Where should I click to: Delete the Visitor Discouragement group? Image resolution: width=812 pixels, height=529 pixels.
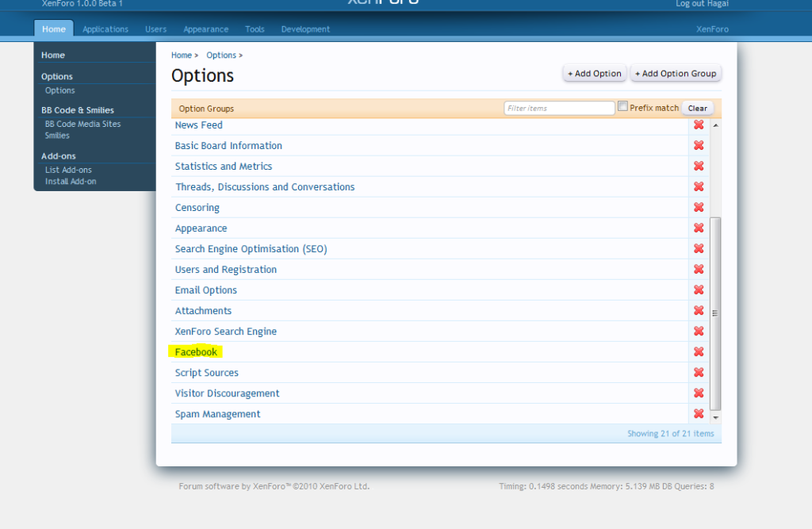pyautogui.click(x=699, y=393)
